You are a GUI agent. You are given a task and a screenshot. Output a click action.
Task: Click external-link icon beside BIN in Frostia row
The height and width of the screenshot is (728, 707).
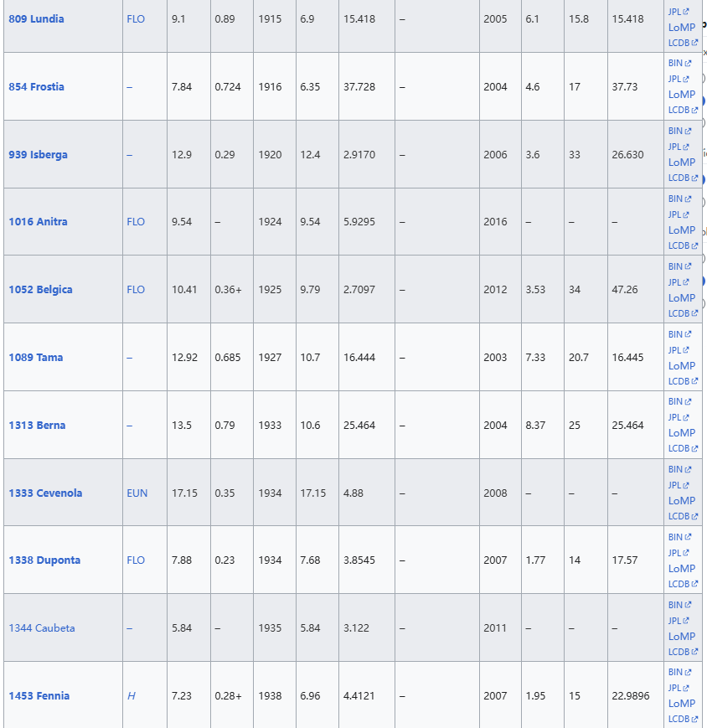pos(689,64)
